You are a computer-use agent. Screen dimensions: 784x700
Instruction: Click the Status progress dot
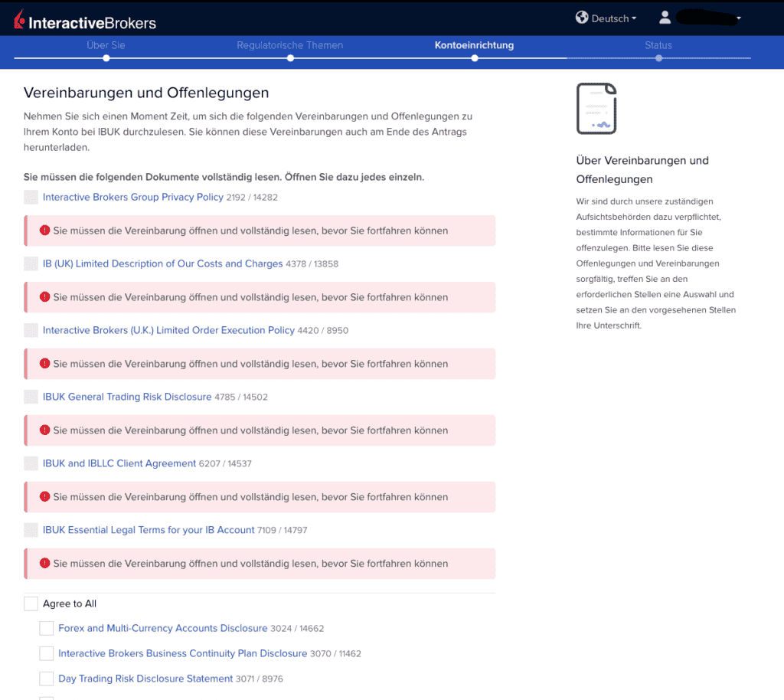(658, 58)
